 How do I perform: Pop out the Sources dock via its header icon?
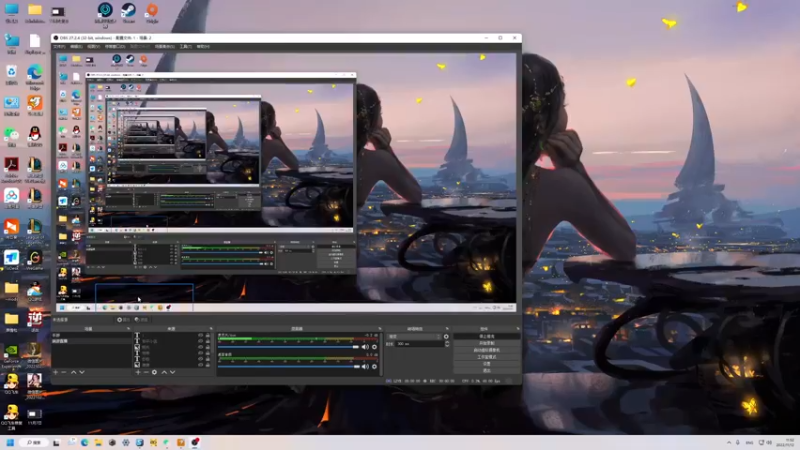point(211,329)
